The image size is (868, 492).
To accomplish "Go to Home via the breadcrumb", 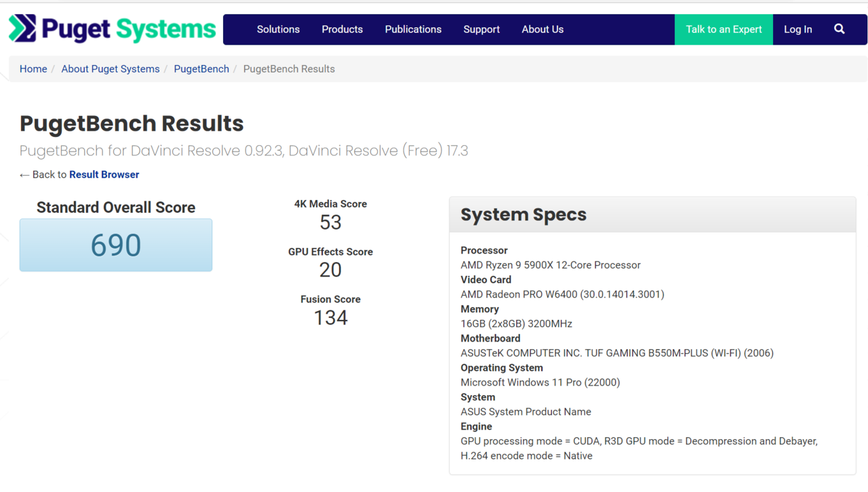I will tap(33, 69).
